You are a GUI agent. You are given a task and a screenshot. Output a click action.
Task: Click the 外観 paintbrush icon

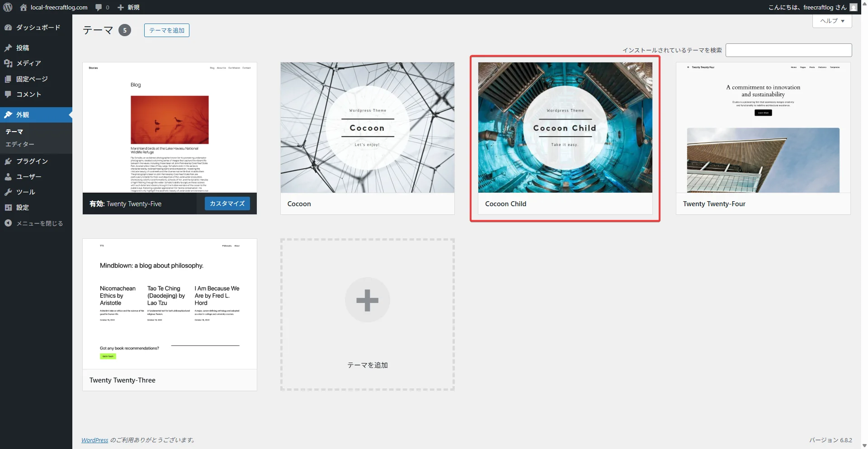point(8,115)
